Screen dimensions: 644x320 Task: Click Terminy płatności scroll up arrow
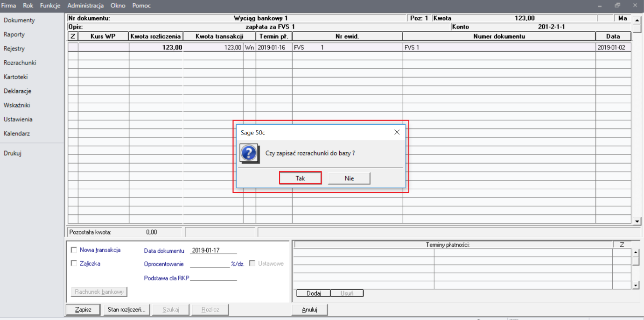(x=635, y=253)
